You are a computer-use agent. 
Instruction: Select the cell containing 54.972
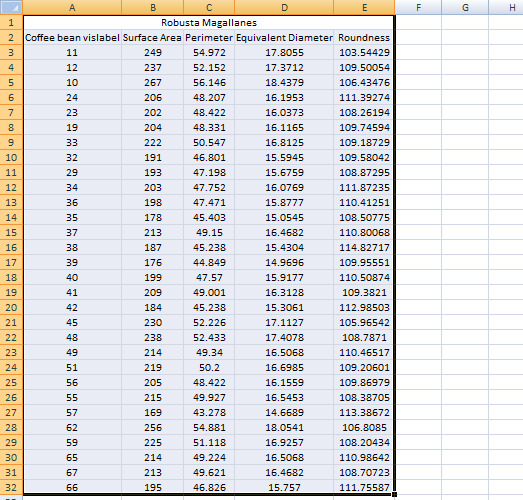tap(209, 52)
